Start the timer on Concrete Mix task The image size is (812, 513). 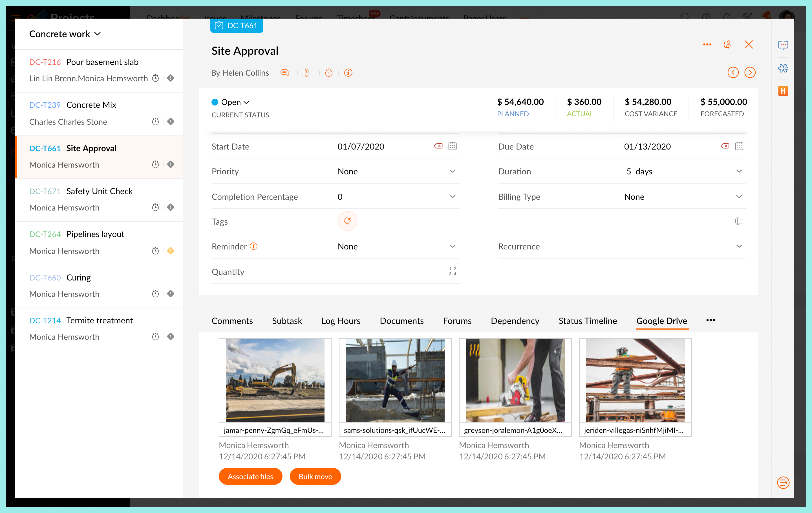[x=155, y=122]
